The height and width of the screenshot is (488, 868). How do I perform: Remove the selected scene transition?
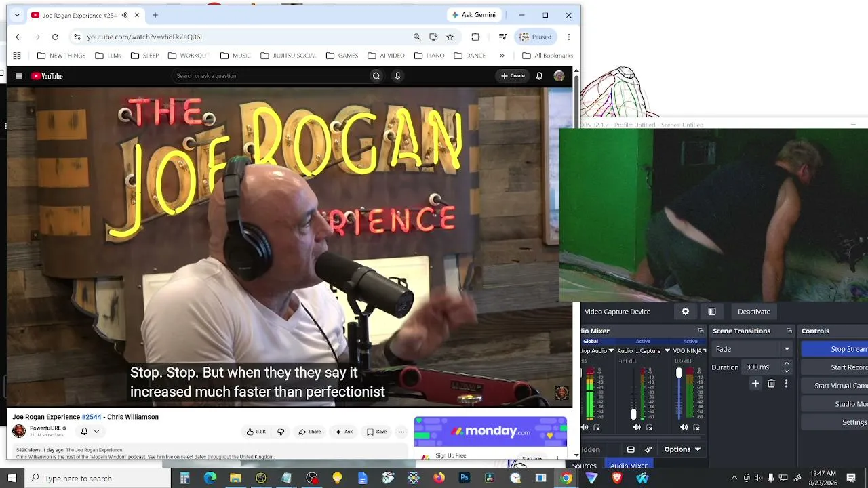[771, 384]
